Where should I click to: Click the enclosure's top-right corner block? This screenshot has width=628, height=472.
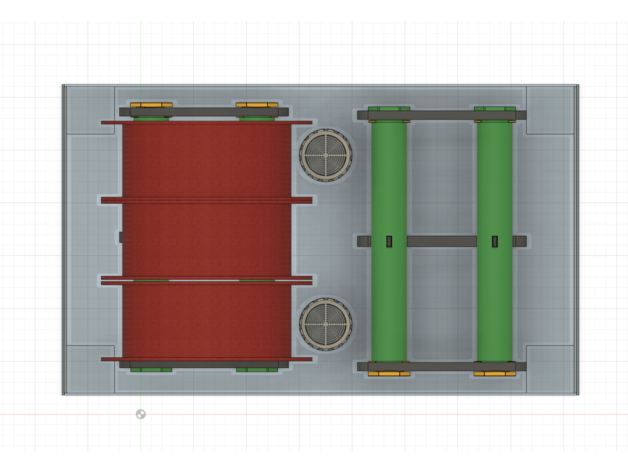coord(551,110)
